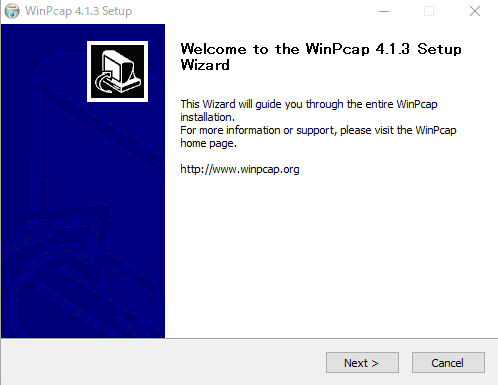The height and width of the screenshot is (385, 498).
Task: Click the blue sidebar banner artwork
Action: 83,181
